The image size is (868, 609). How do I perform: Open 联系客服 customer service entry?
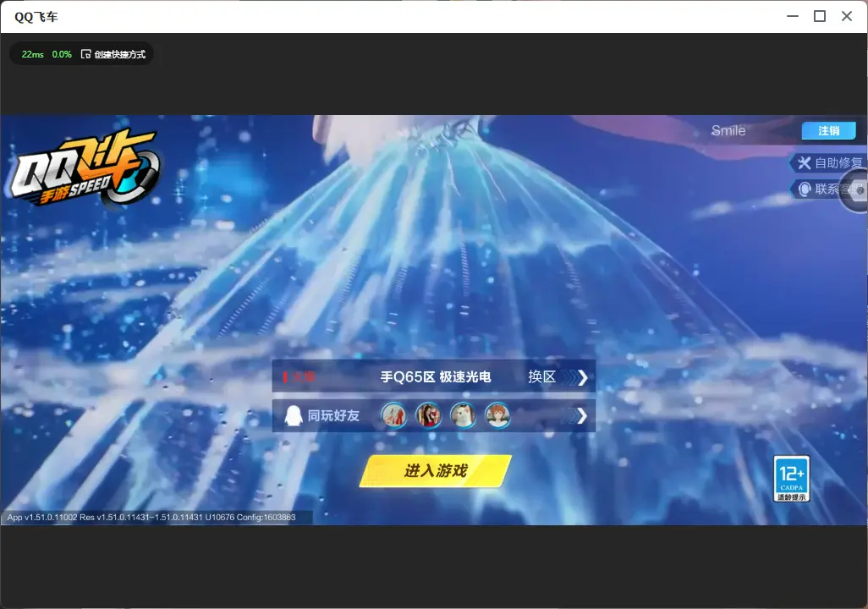(x=818, y=189)
